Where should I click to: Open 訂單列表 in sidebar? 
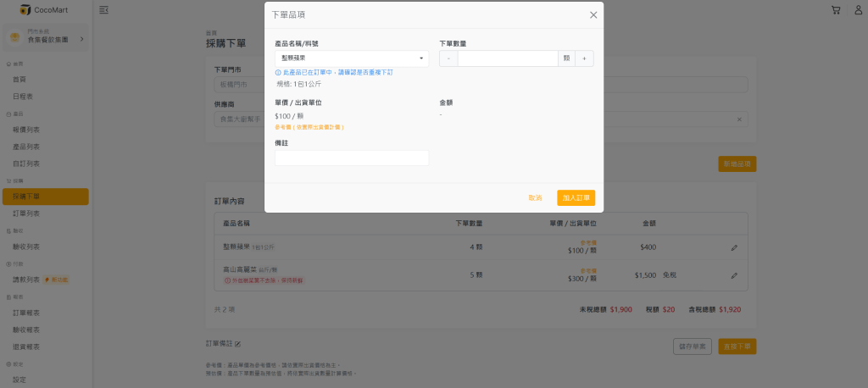[26, 213]
